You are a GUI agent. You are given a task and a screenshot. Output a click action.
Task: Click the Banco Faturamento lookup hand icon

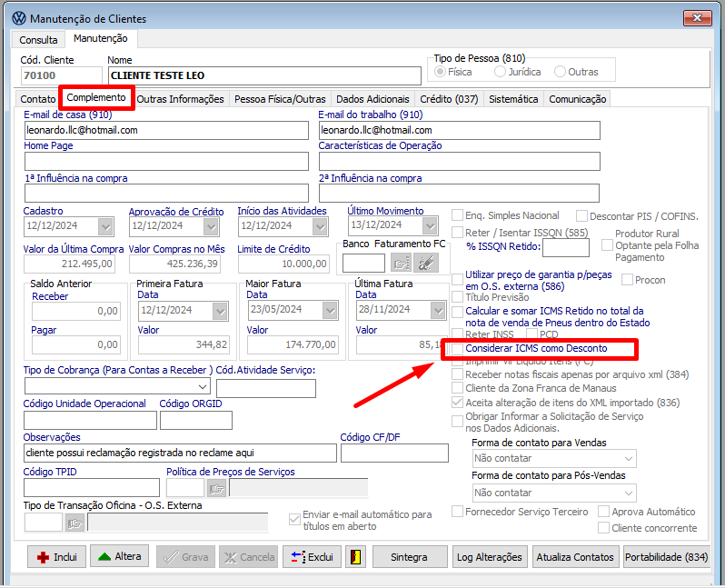[x=401, y=264]
